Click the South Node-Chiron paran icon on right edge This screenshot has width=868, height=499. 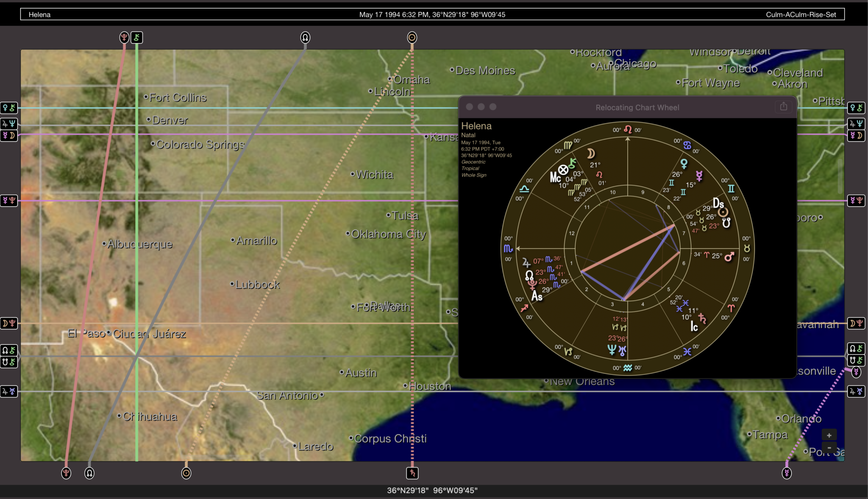857,361
